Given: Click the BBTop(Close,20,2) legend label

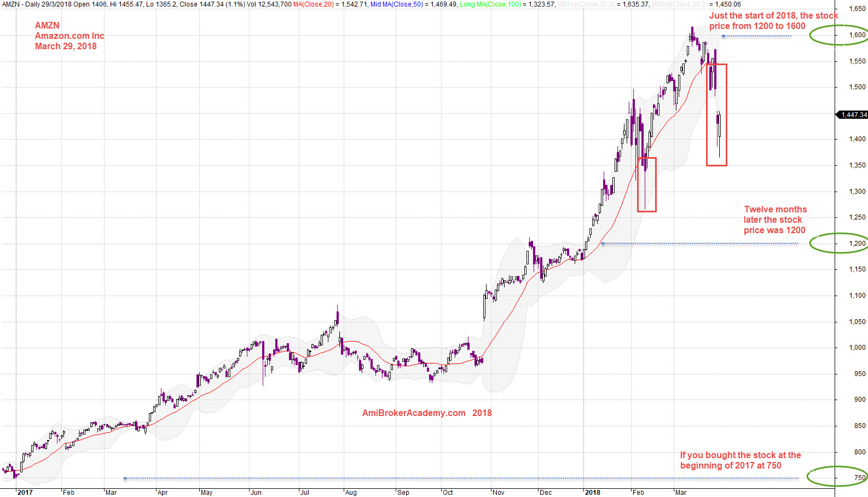Looking at the screenshot, I should click(x=588, y=4).
